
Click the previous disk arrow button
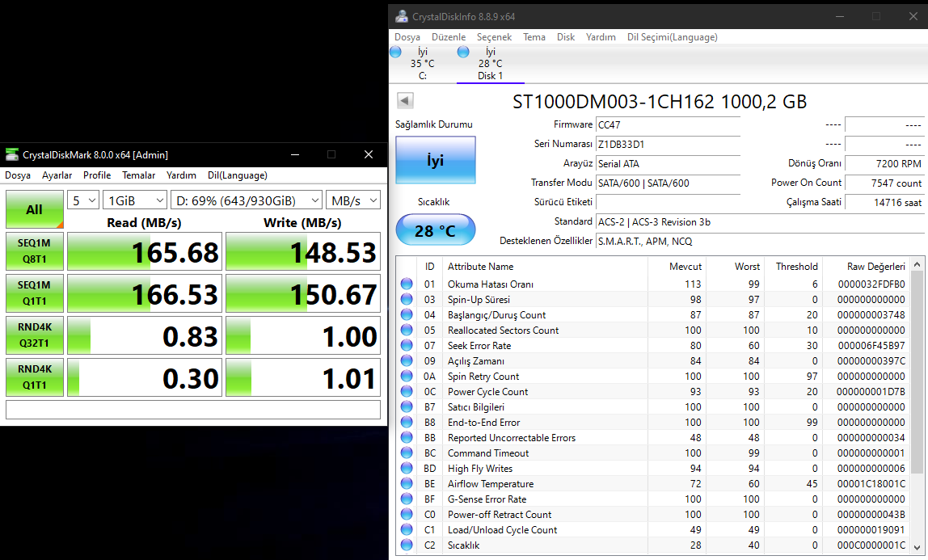(x=405, y=101)
